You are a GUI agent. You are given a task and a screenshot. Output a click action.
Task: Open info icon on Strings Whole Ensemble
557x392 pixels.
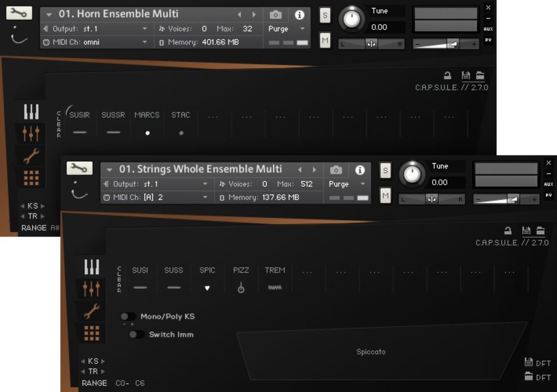[x=360, y=170]
